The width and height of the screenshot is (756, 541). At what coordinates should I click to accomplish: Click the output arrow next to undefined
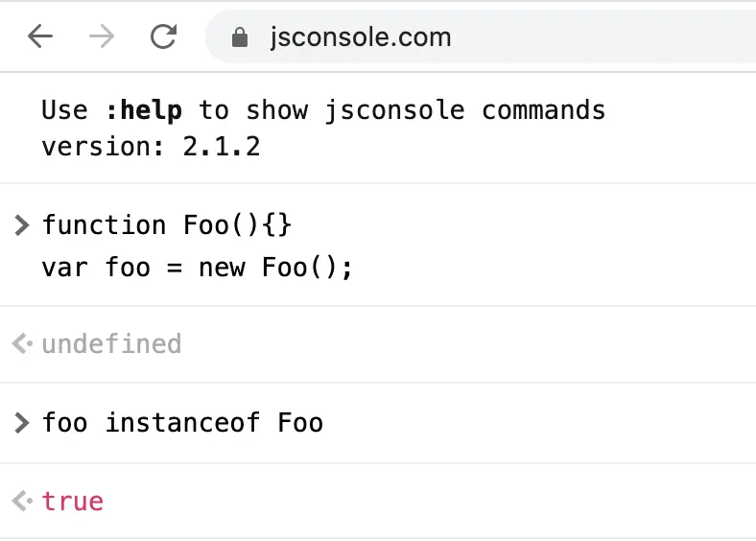22,343
